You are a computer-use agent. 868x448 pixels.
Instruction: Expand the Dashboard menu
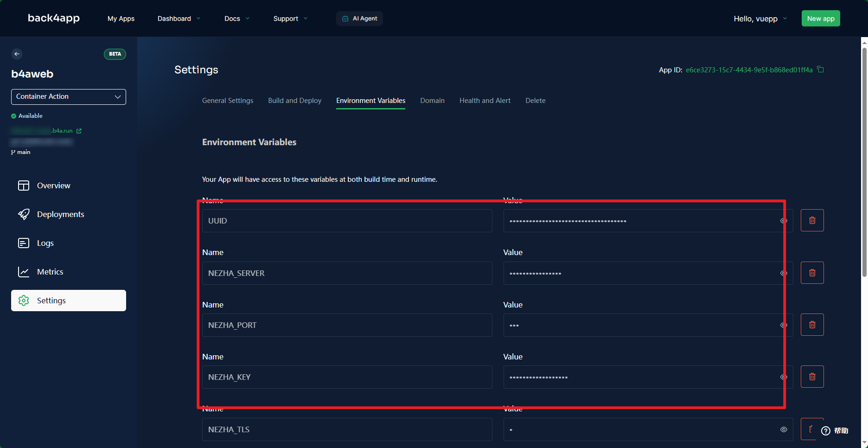click(x=179, y=19)
